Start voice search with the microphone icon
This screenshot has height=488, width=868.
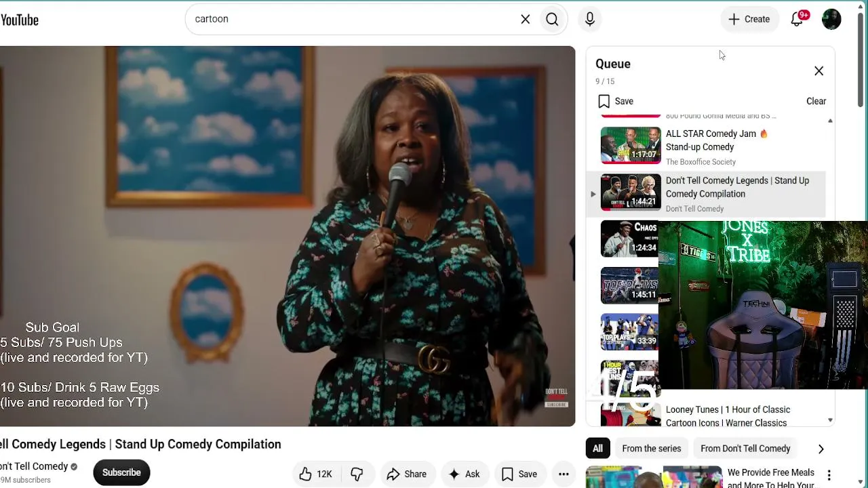tap(590, 19)
